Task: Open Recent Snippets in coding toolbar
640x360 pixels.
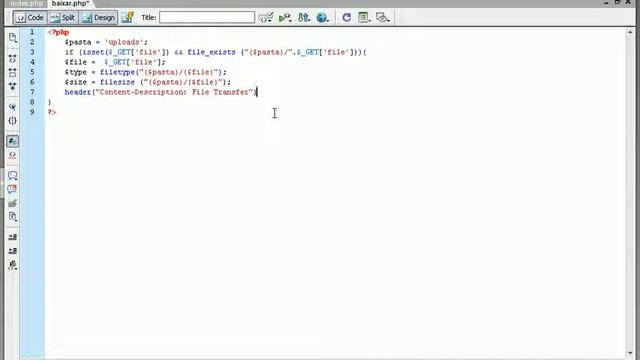Action: [x=13, y=216]
